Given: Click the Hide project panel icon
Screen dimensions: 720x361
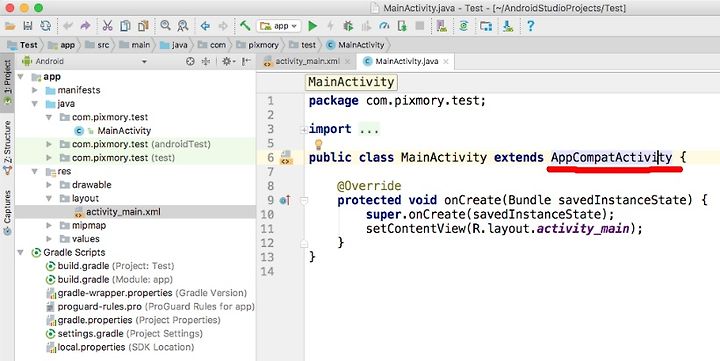Looking at the screenshot, I should (247, 61).
